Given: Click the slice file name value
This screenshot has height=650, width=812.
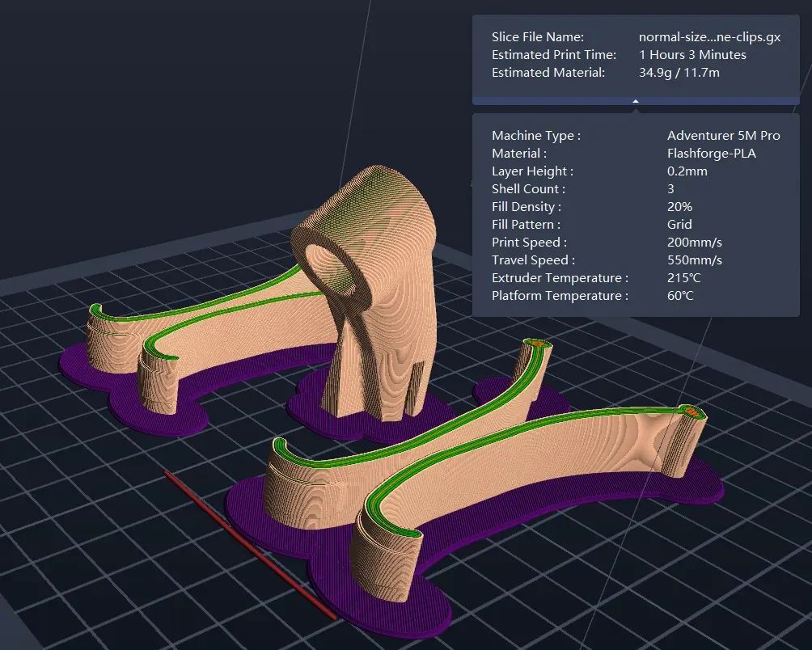Looking at the screenshot, I should (x=709, y=36).
